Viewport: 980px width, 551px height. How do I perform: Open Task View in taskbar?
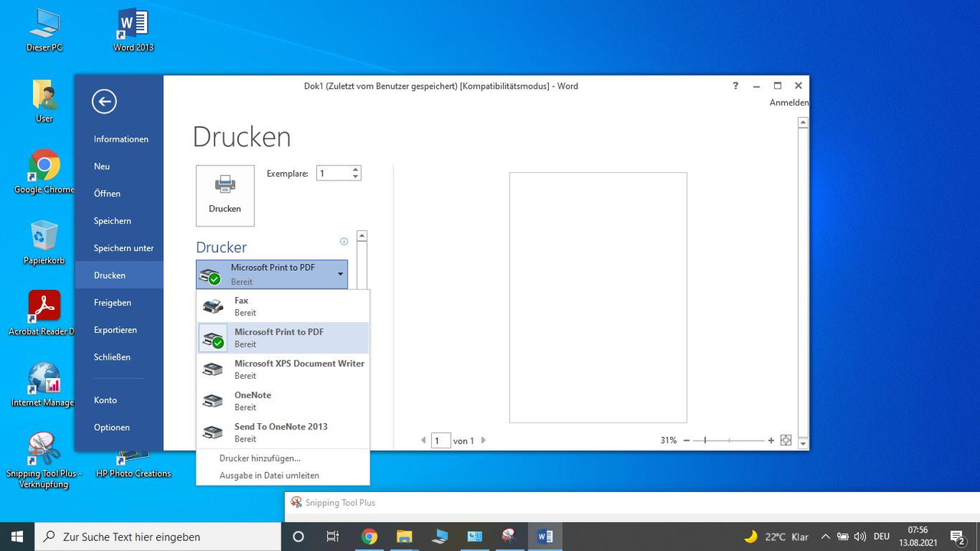click(333, 536)
